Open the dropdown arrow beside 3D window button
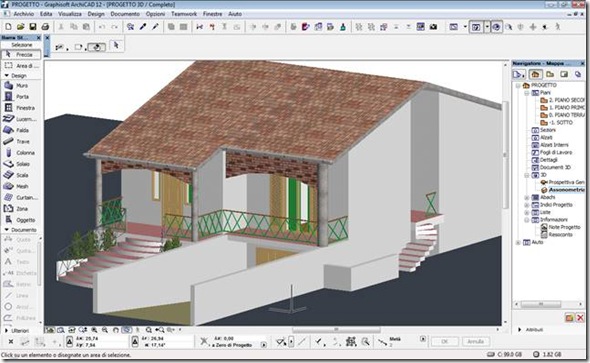 point(487,27)
